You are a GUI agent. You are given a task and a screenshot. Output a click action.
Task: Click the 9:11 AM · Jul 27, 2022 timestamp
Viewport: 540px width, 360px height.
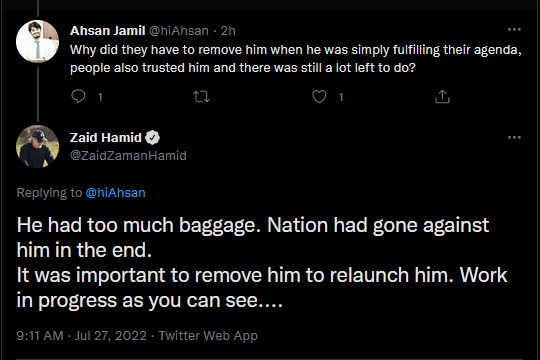point(82,336)
